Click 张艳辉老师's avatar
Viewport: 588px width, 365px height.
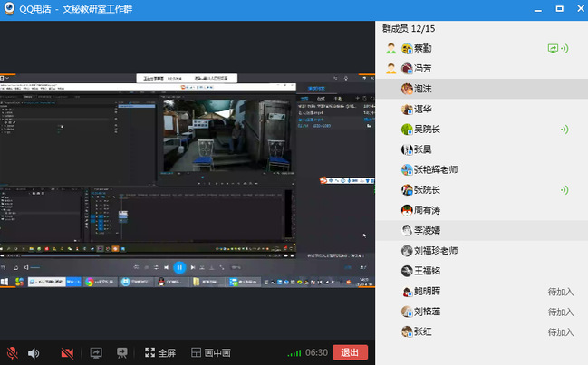click(407, 170)
